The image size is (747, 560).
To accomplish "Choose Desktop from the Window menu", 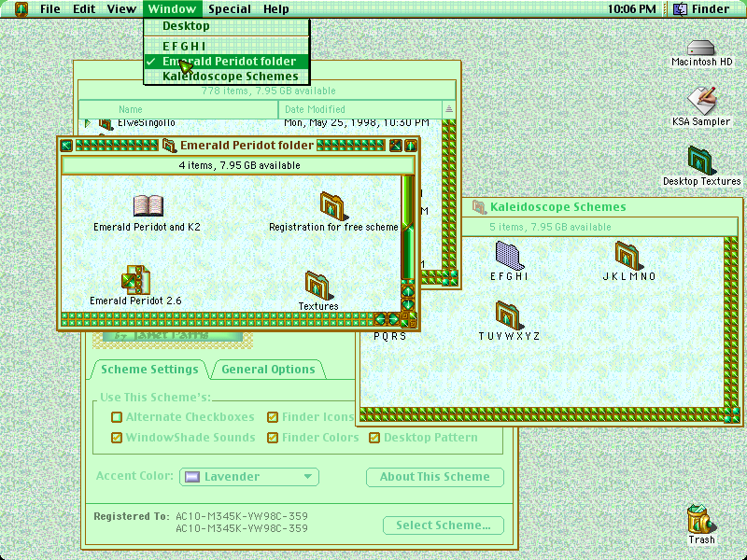I will tap(227, 26).
